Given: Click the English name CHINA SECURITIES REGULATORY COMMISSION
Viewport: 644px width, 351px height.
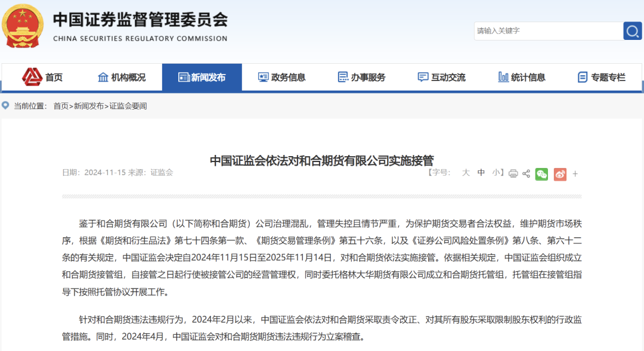Looking at the screenshot, I should [140, 39].
